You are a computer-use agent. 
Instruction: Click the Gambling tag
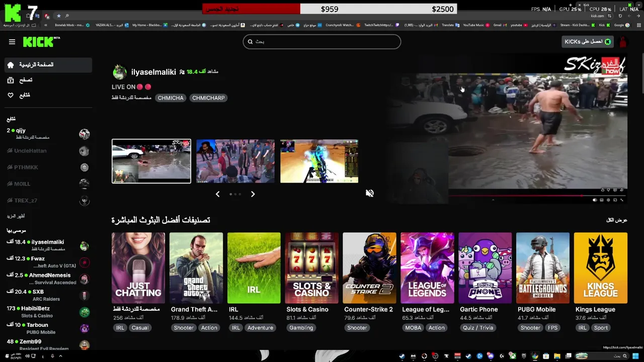coord(301,328)
